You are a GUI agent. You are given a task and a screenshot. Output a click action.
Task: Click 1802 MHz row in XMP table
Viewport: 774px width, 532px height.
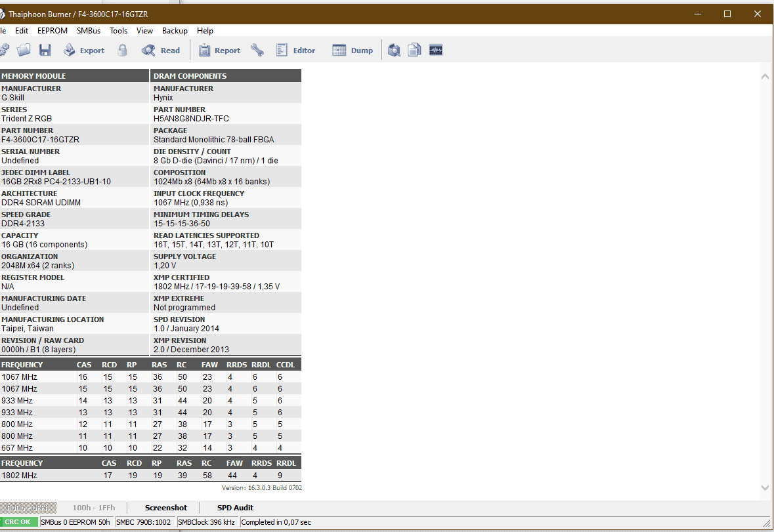[150, 476]
